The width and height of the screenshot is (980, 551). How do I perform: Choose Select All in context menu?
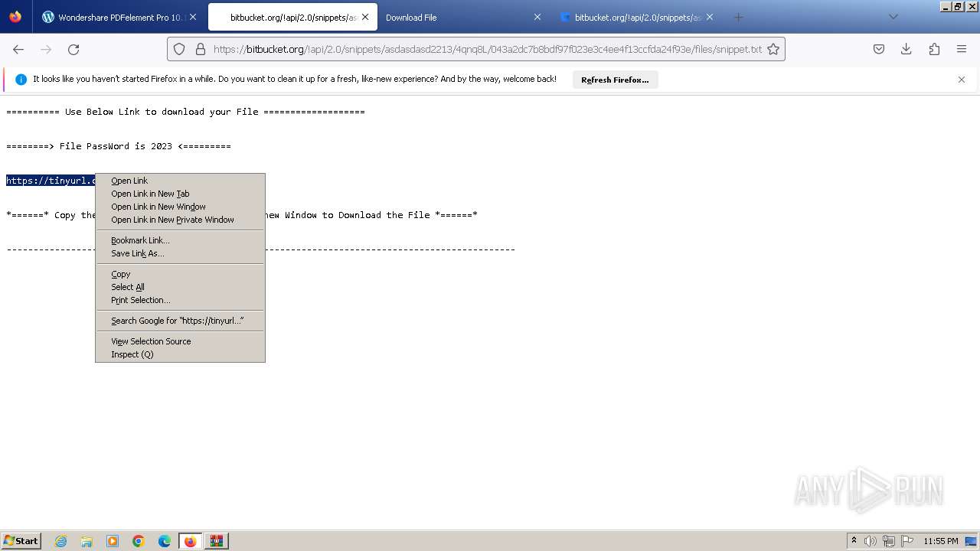[180, 287]
